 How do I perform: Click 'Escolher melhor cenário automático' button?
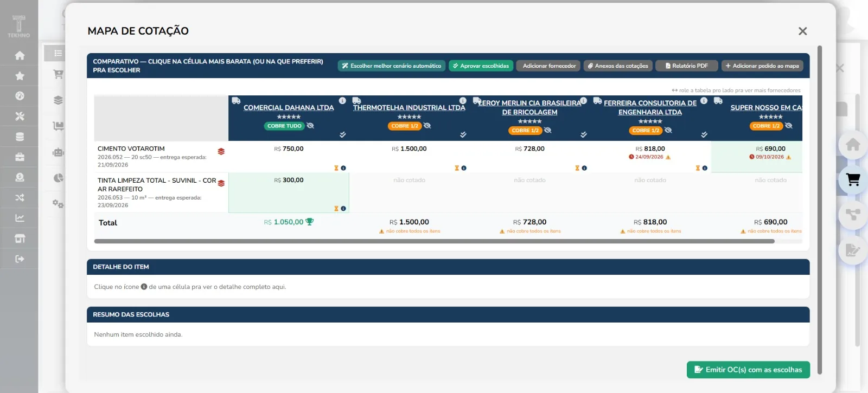coord(391,66)
